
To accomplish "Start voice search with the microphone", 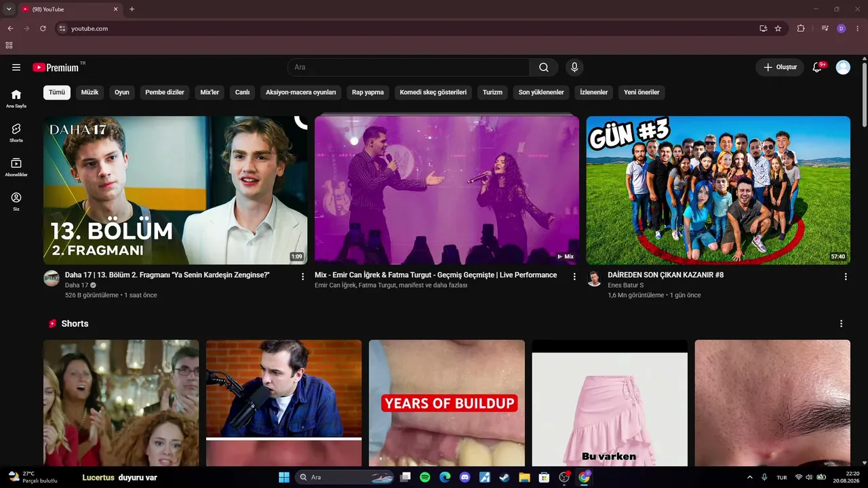I will tap(574, 67).
